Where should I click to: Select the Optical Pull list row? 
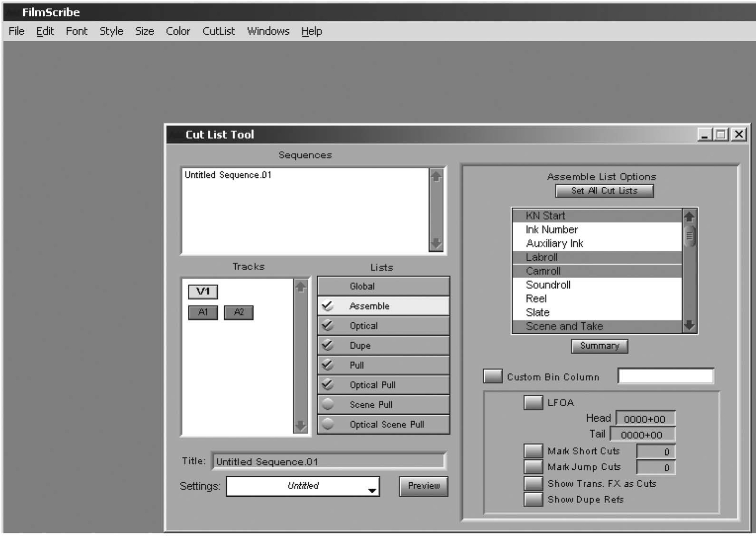383,385
